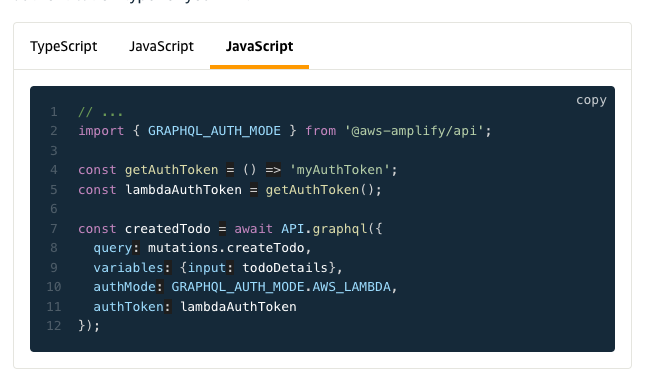Image resolution: width=647 pixels, height=382 pixels.
Task: Select the non-highlighted JavaScript tab
Action: click(161, 46)
